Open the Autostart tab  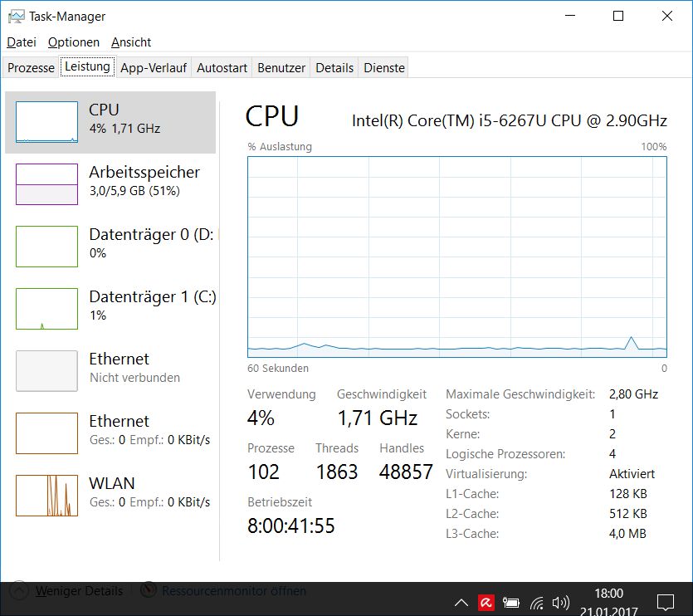tap(222, 67)
